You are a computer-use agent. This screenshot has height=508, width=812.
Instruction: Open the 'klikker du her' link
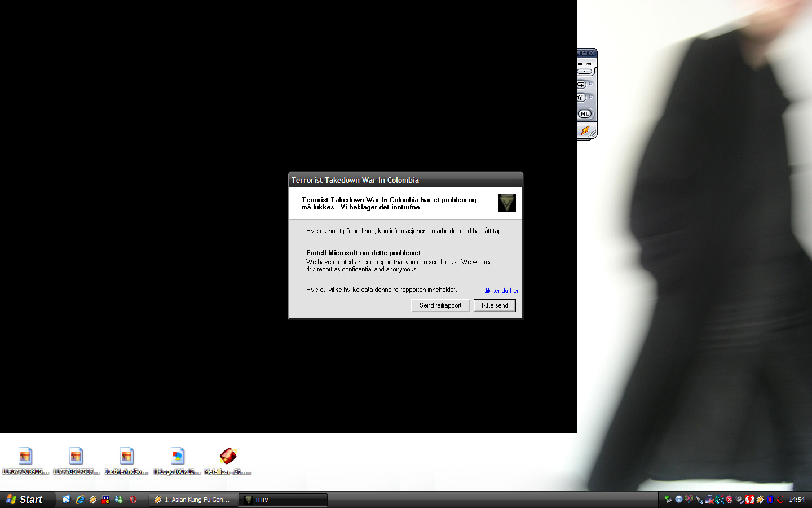pos(501,291)
